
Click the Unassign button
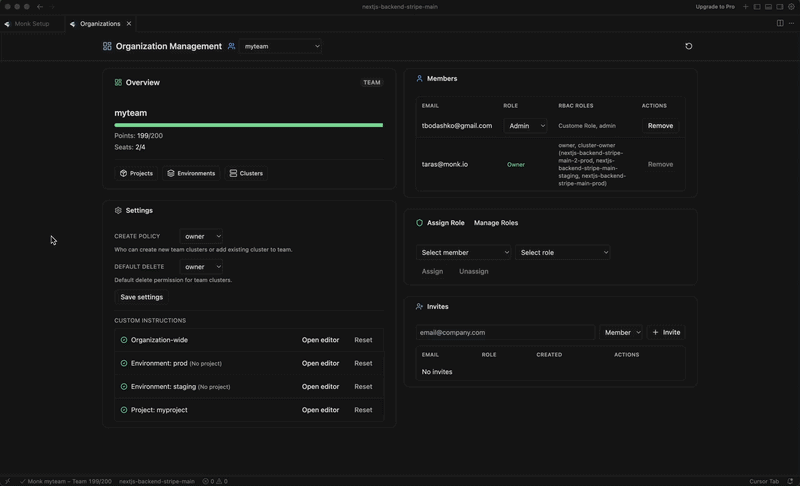point(473,271)
